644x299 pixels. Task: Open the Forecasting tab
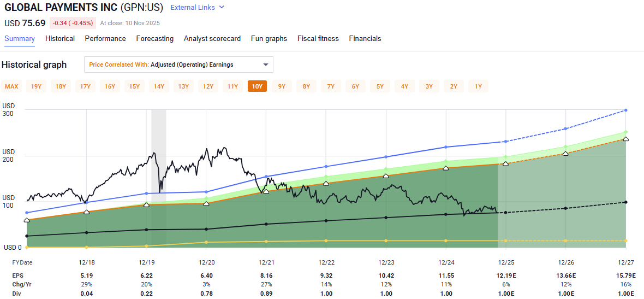click(155, 39)
